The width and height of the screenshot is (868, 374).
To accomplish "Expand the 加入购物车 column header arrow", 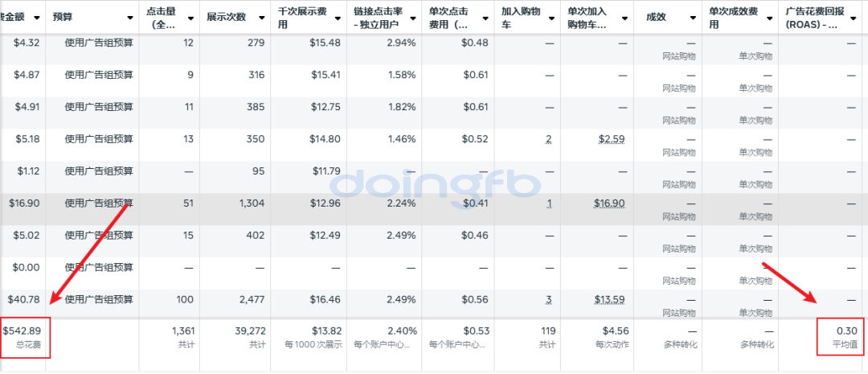I will (551, 18).
